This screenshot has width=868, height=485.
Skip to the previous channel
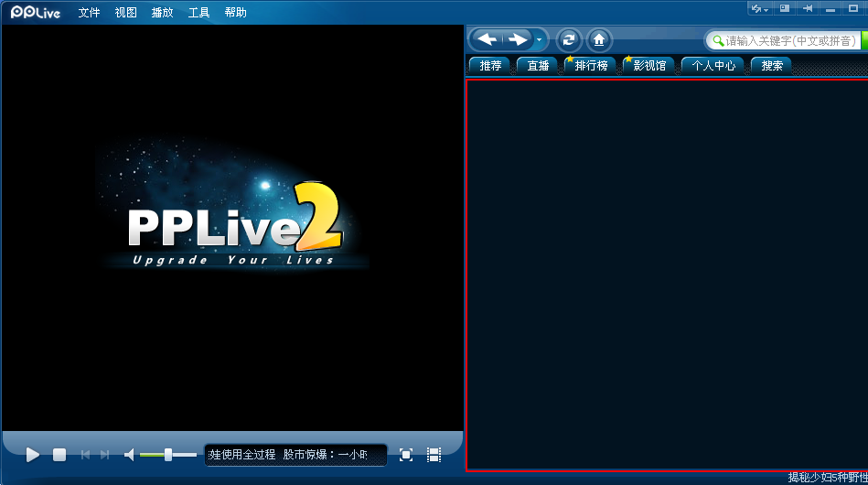85,455
